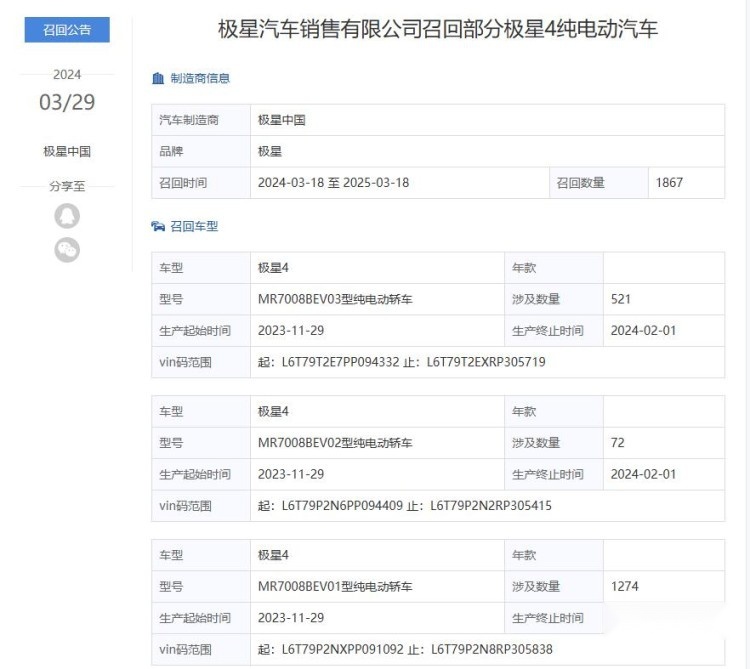The width and height of the screenshot is (750, 669).
Task: Click 极星中国 in the left sidebar
Action: (67, 152)
